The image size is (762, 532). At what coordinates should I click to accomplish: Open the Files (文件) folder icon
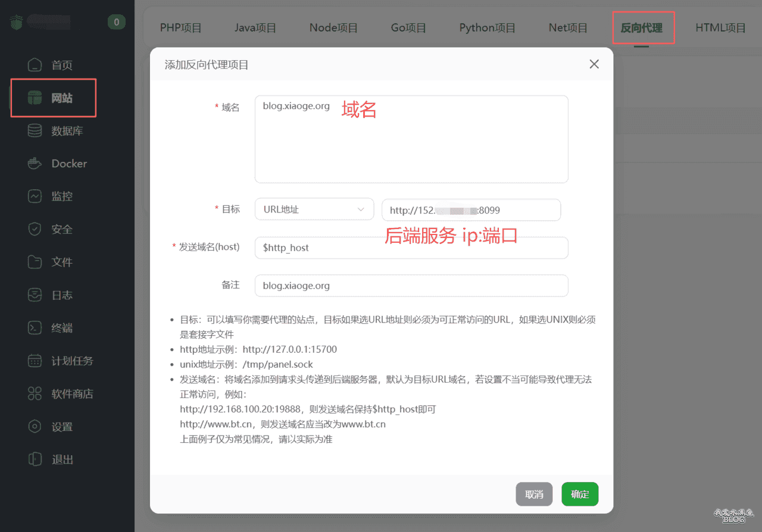[x=35, y=262]
